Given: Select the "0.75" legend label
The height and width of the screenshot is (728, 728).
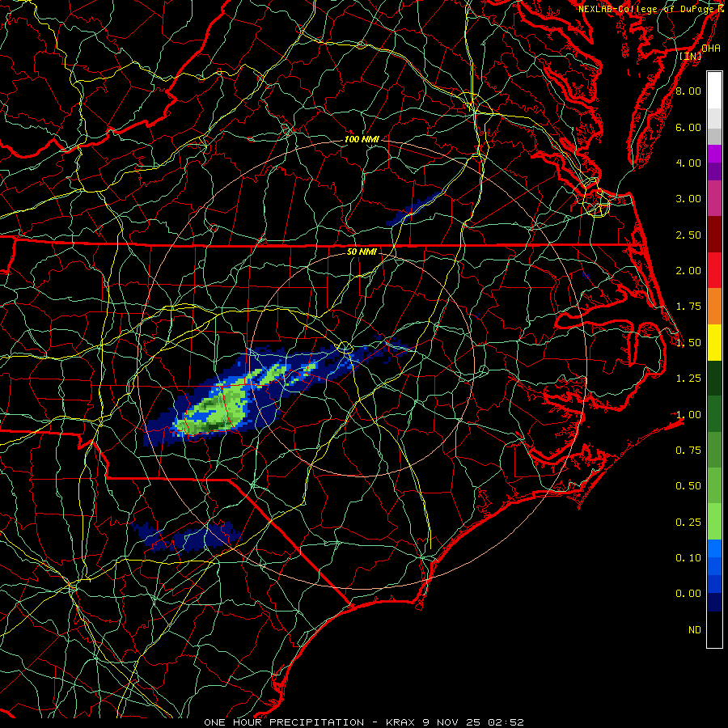Looking at the screenshot, I should click(688, 451).
